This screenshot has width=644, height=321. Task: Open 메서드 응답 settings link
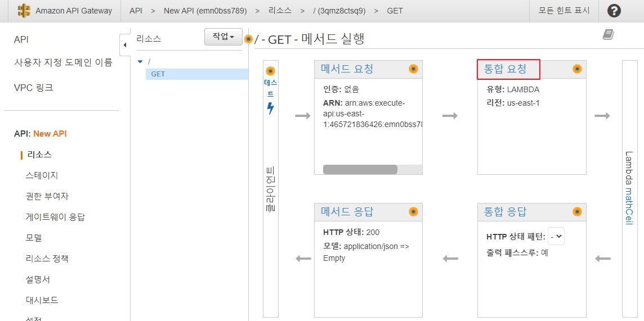(x=347, y=211)
